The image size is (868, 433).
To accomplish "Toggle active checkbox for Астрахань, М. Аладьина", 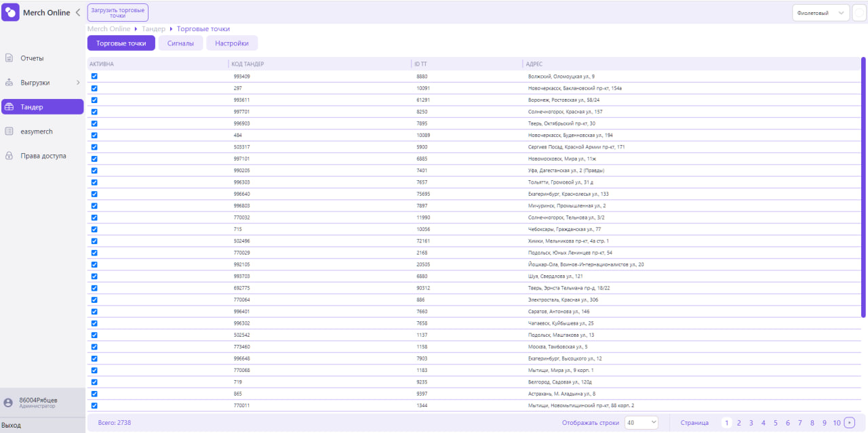I will coord(94,394).
